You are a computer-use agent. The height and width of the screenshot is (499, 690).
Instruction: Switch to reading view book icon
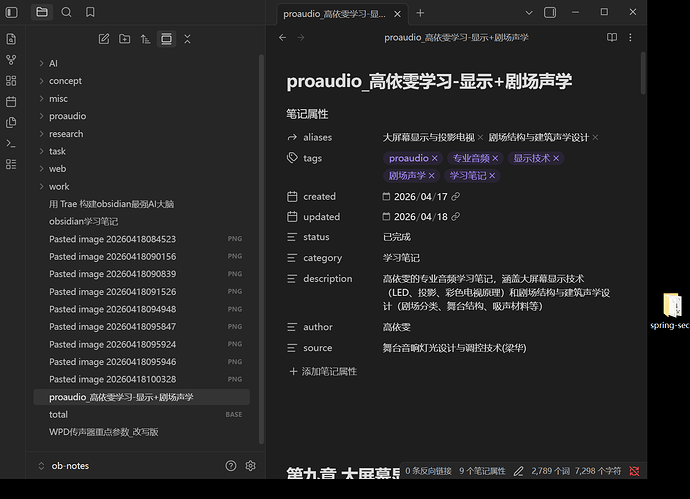pos(612,37)
